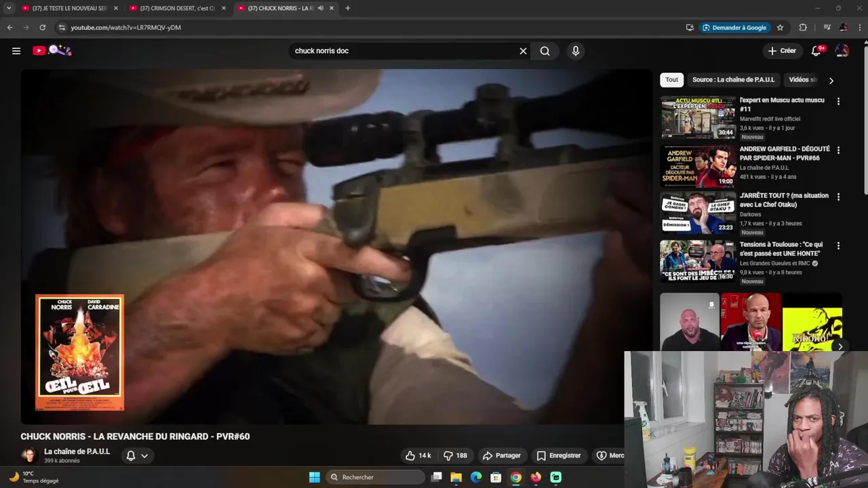Start voice search with microphone icon

pos(575,51)
